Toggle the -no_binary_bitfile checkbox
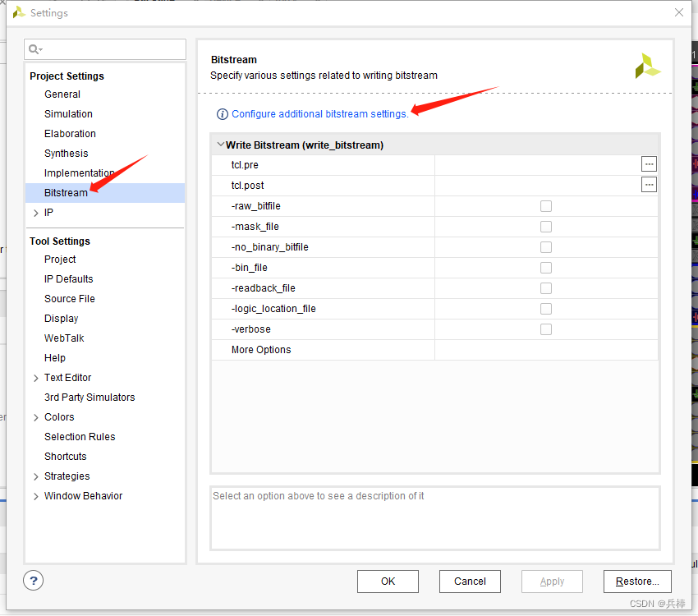This screenshot has width=698, height=616. coord(546,247)
